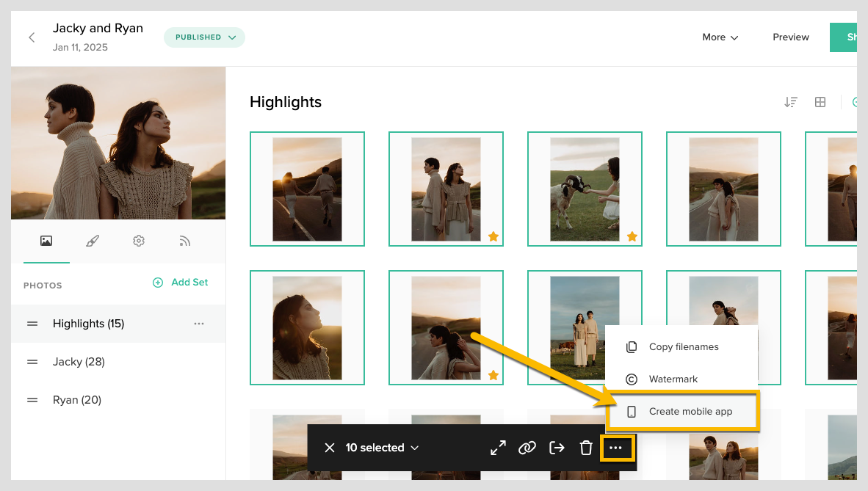Expand the Published status dropdown
This screenshot has width=868, height=491.
[x=204, y=37]
